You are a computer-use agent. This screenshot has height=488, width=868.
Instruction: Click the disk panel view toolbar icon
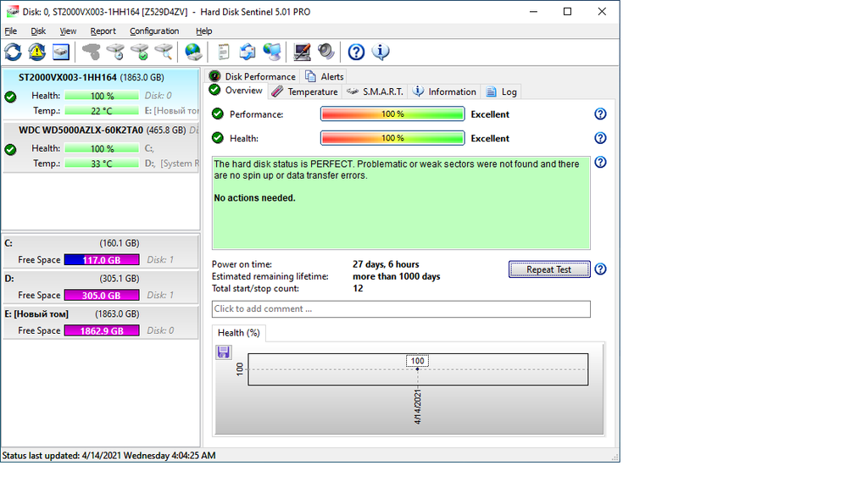tap(61, 52)
